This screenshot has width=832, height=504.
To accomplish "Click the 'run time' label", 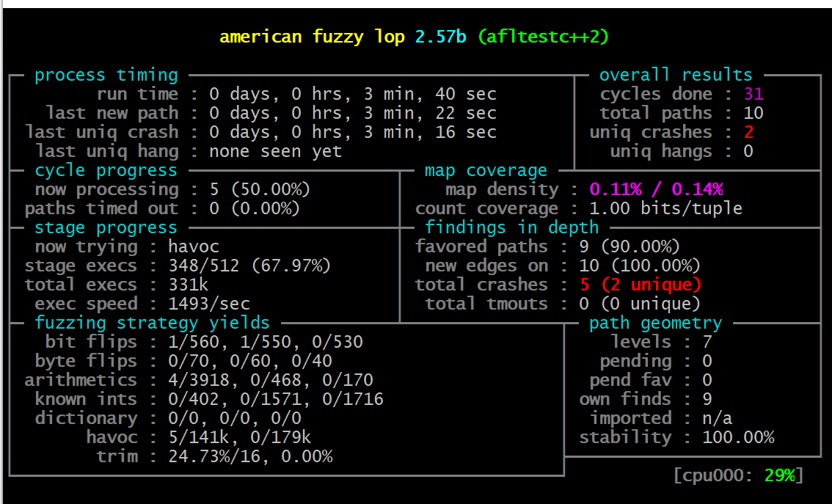I will [x=137, y=95].
